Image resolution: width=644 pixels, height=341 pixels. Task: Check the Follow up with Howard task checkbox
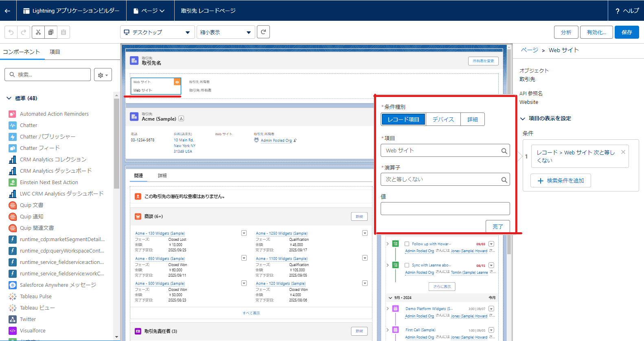pyautogui.click(x=407, y=244)
